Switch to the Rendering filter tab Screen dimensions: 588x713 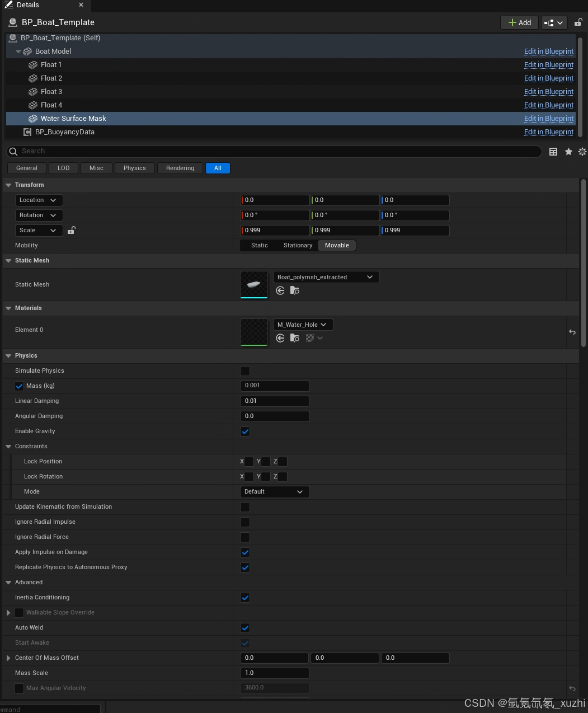(x=180, y=168)
